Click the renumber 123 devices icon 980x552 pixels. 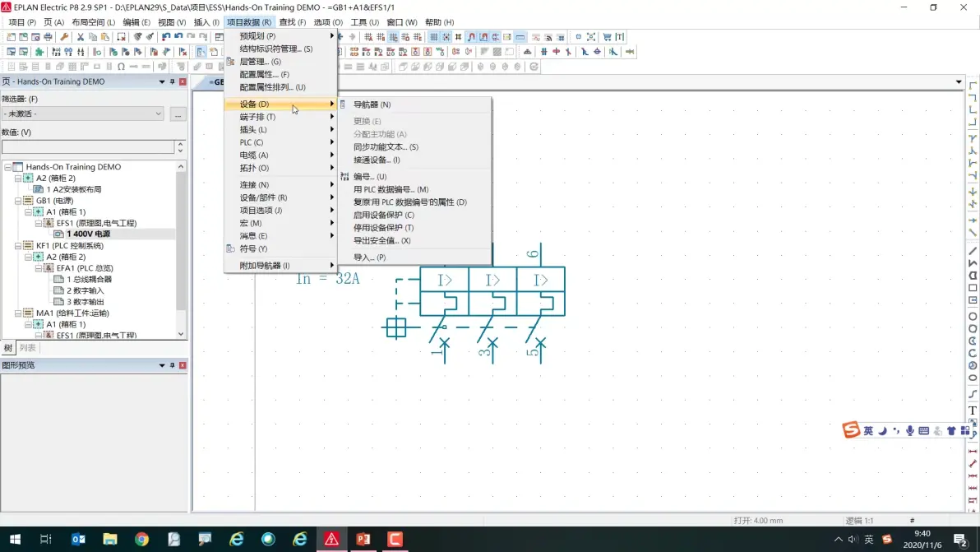click(56, 52)
